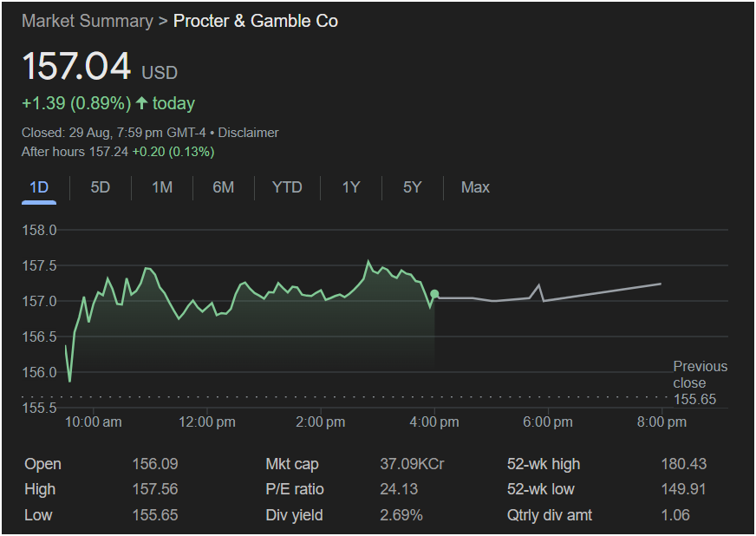Select the YTD tab

pos(287,187)
